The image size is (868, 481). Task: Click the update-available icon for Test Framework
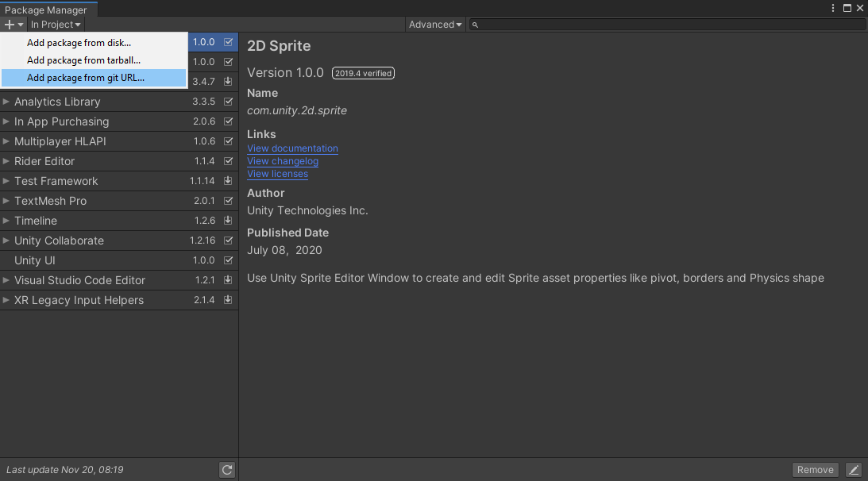click(228, 181)
